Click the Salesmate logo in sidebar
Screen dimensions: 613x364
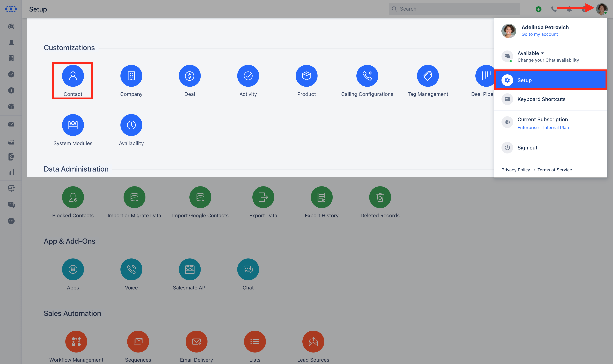(11, 9)
